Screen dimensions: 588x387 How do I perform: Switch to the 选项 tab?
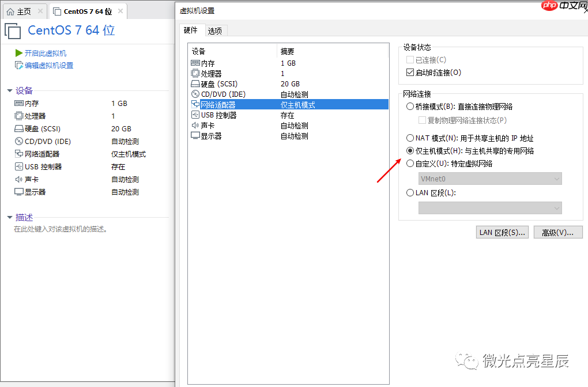(x=215, y=31)
